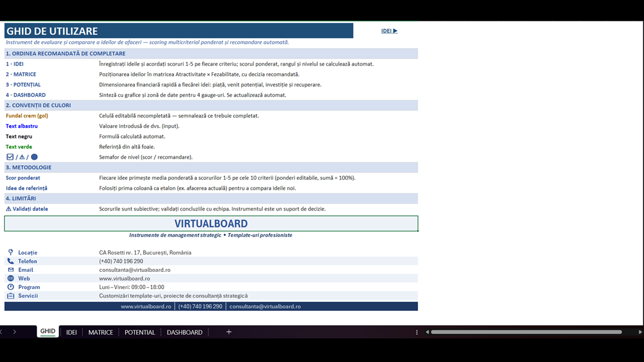Select the GHID sheet tab

pos(48,331)
